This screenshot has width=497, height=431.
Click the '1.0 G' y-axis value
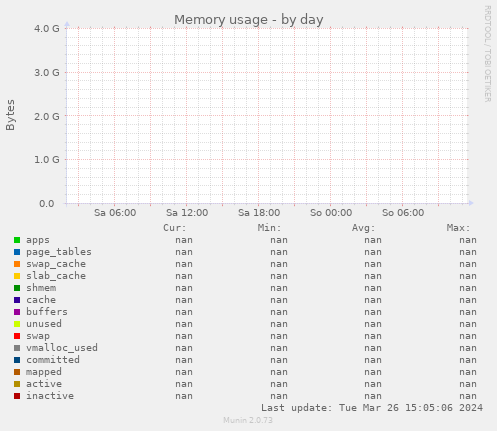47,160
